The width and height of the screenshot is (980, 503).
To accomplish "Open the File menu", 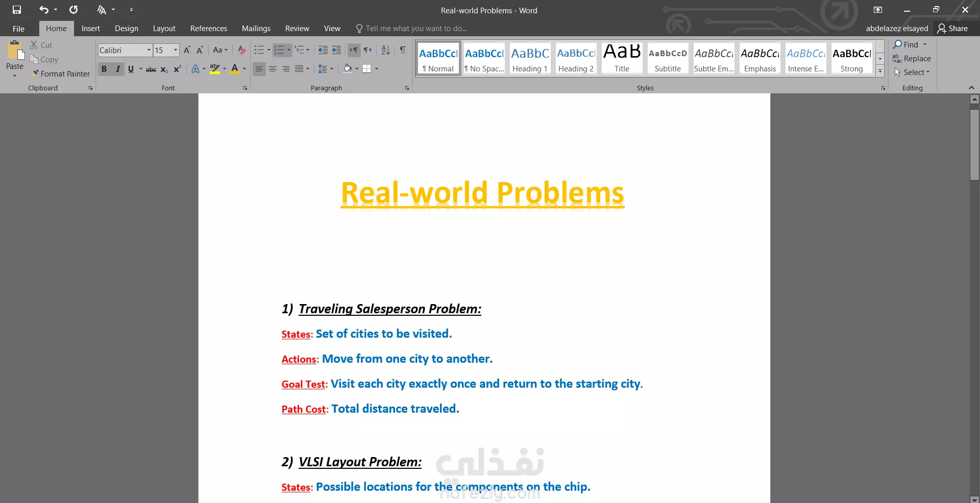I will [18, 29].
